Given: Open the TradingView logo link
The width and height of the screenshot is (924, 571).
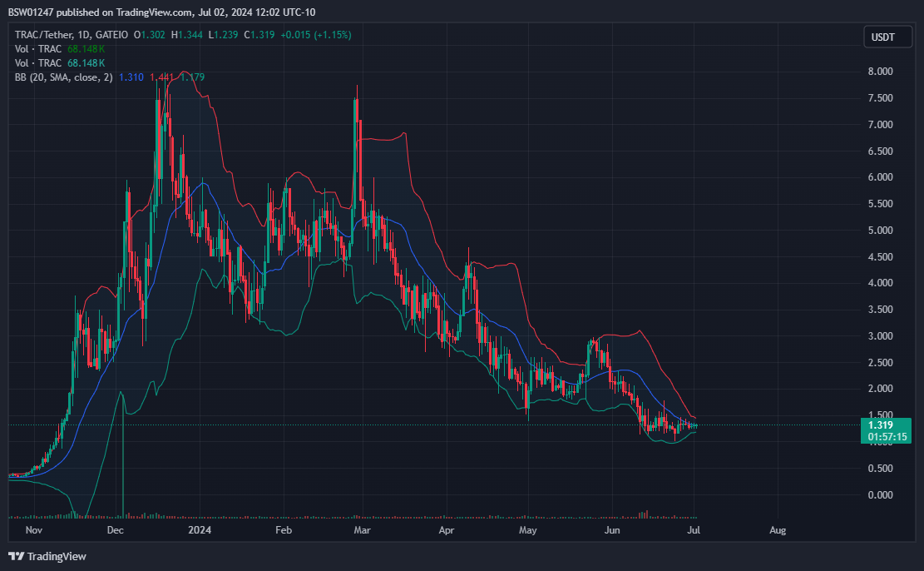Looking at the screenshot, I should click(x=47, y=556).
